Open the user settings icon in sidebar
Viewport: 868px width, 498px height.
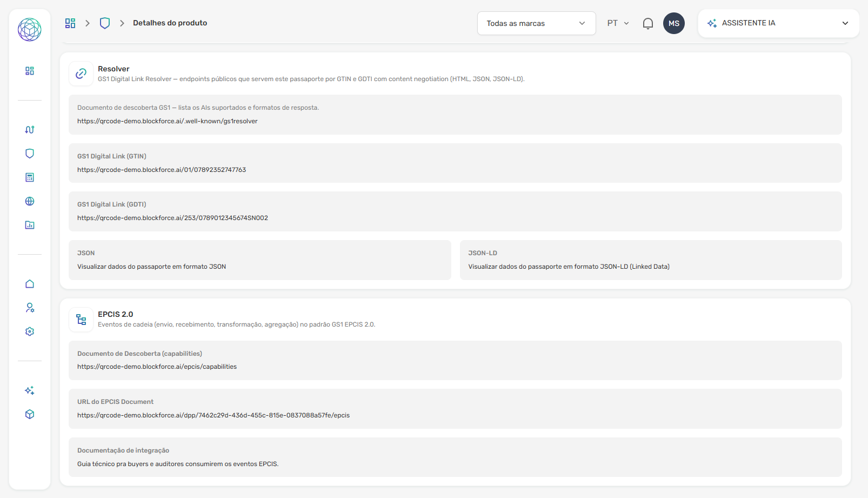point(30,308)
